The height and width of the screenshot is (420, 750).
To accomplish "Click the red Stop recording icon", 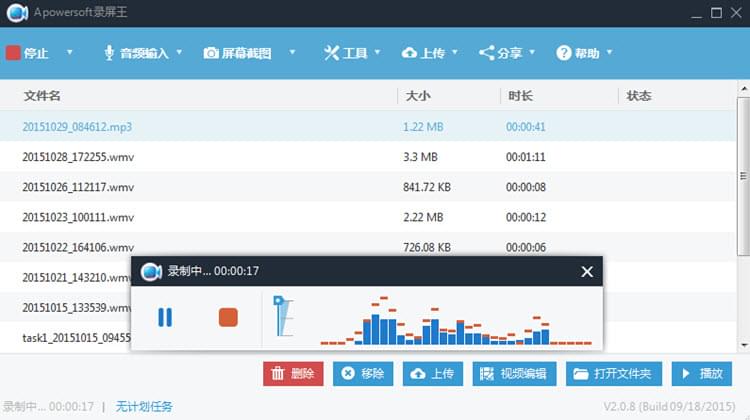I will tap(13, 53).
